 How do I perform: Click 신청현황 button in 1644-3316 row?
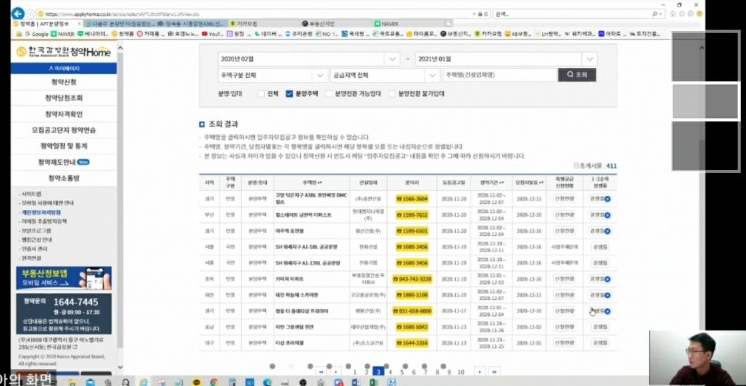coord(564,343)
